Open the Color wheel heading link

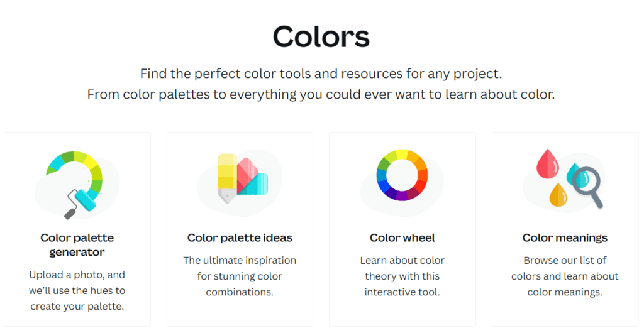click(402, 238)
